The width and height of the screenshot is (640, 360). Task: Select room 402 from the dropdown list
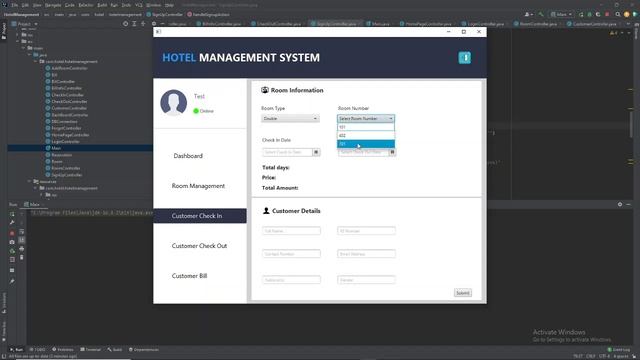tap(366, 136)
